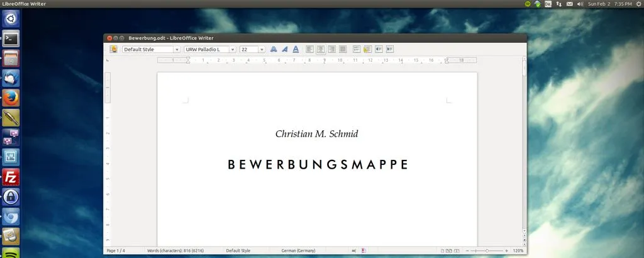Click the heading BEWERBUNGSMAPPE
The image size is (644, 258).
[318, 164]
